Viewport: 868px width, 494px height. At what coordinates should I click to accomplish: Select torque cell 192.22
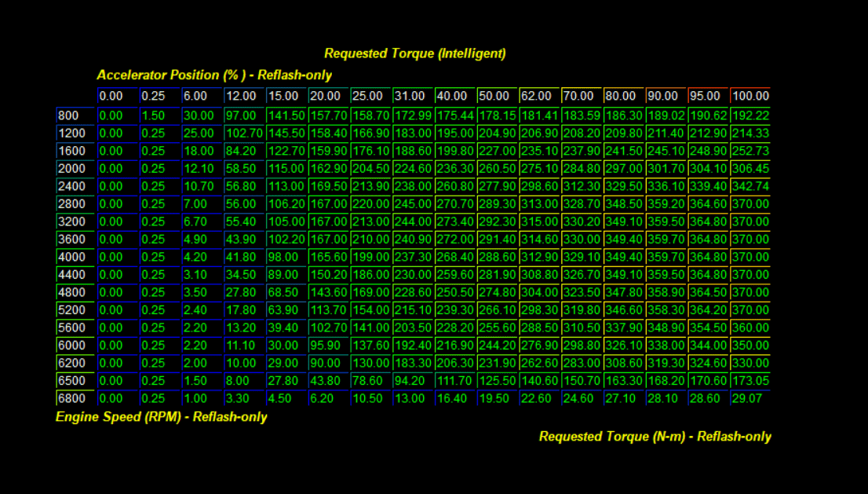click(x=750, y=115)
